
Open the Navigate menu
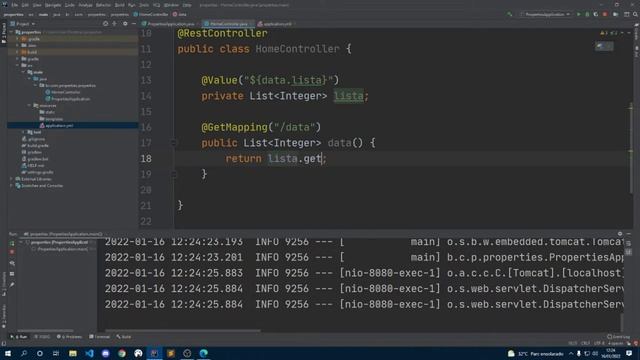[53, 5]
